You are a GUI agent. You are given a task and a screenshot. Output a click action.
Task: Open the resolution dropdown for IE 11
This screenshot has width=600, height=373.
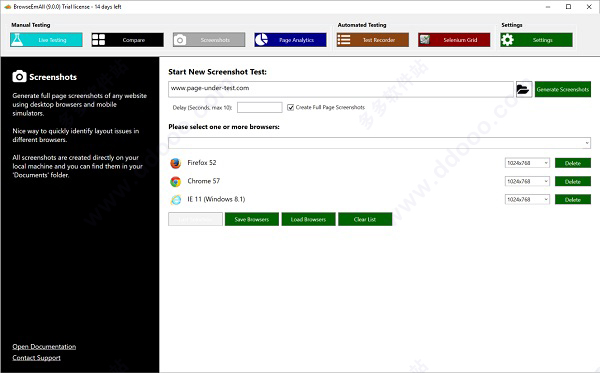pos(527,199)
